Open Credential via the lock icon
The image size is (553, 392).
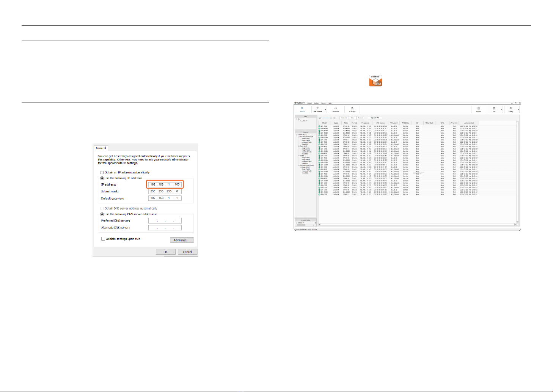335,108
